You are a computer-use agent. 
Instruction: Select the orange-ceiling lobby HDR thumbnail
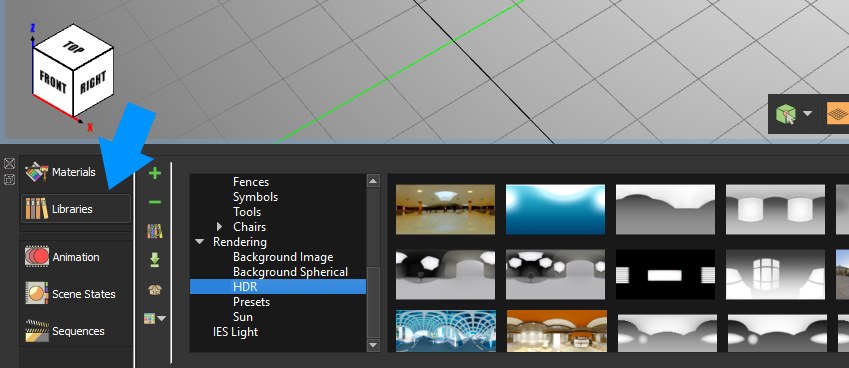(x=557, y=331)
